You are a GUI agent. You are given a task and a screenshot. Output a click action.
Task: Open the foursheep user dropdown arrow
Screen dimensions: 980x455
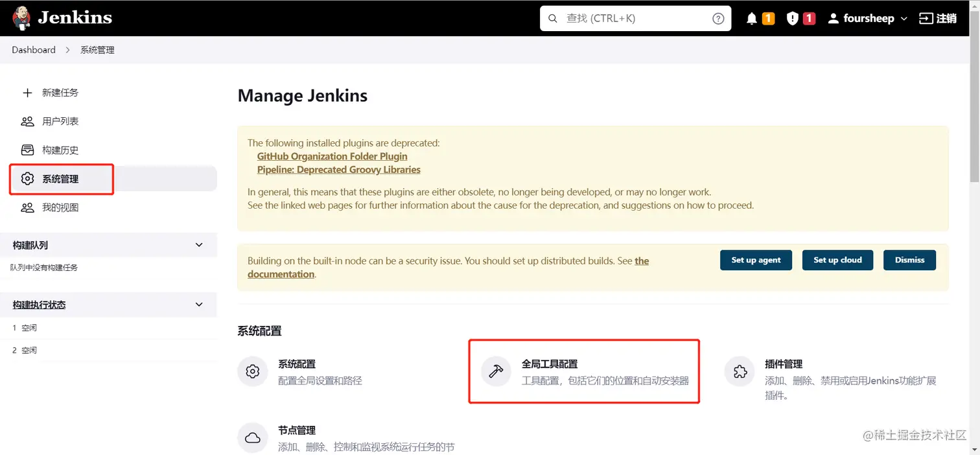click(904, 19)
